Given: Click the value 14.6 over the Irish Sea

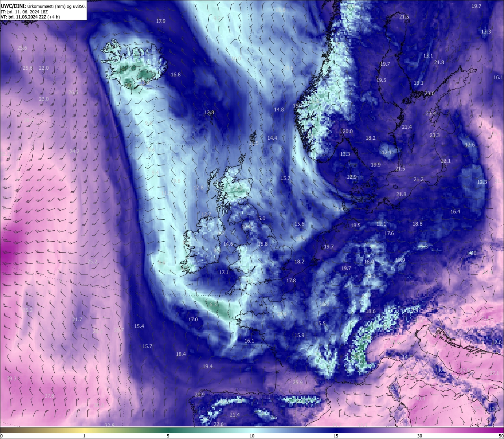Looking at the screenshot, I should [x=228, y=244].
